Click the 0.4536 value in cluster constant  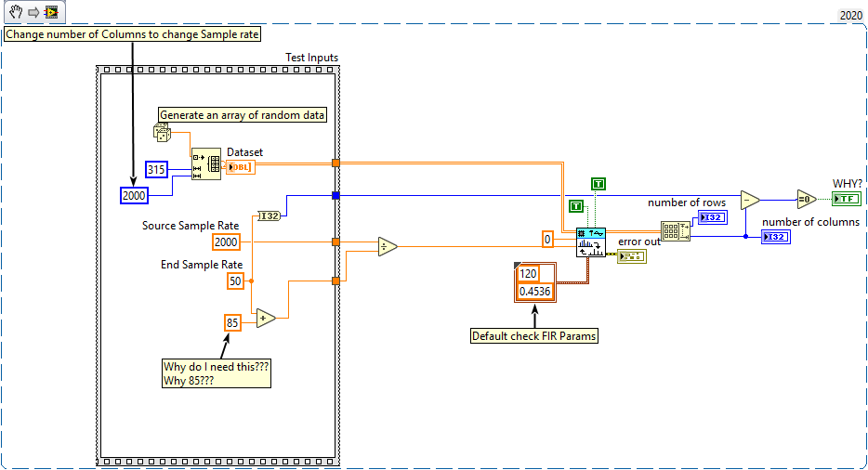point(534,291)
